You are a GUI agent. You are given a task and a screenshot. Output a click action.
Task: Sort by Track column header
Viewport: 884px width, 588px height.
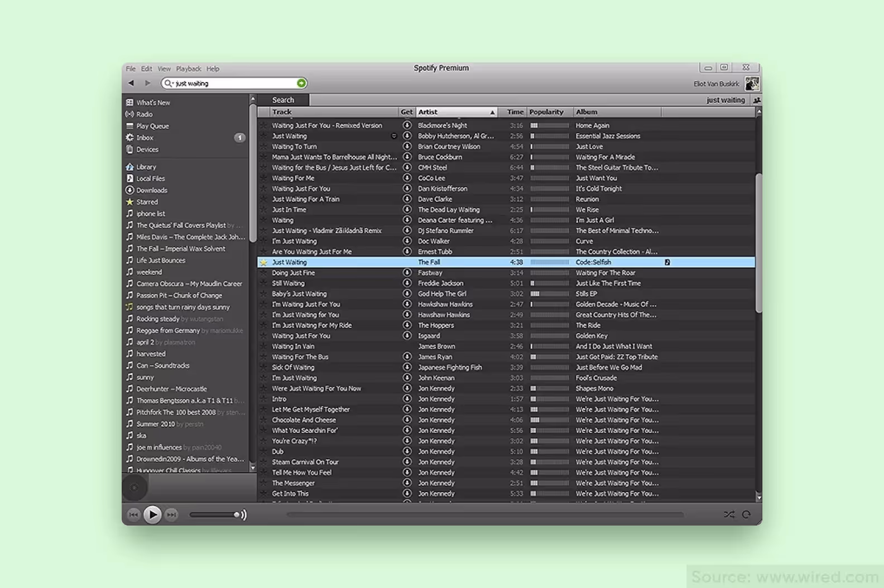pyautogui.click(x=334, y=112)
